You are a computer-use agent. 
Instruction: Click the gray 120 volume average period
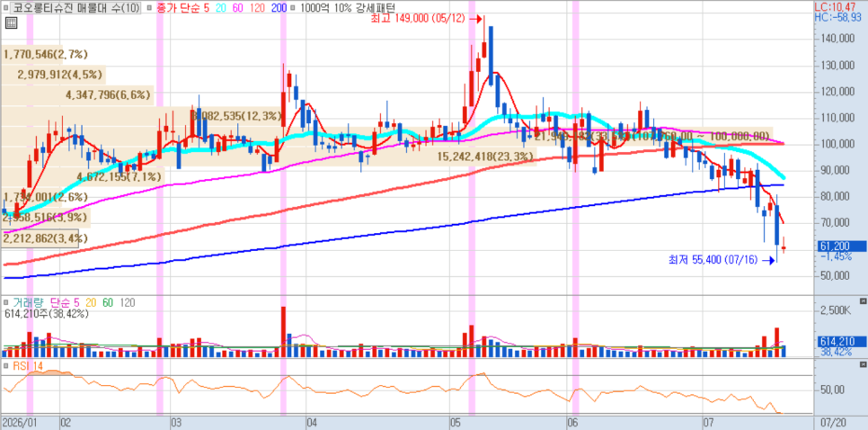tap(128, 302)
